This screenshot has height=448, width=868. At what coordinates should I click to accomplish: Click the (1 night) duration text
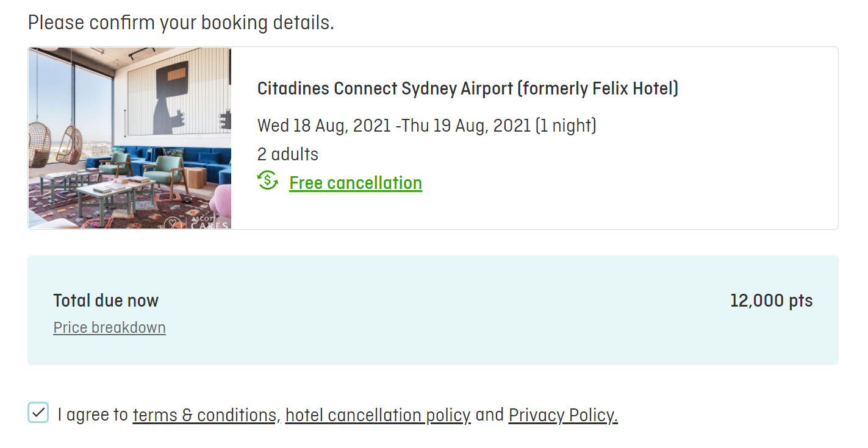point(565,126)
